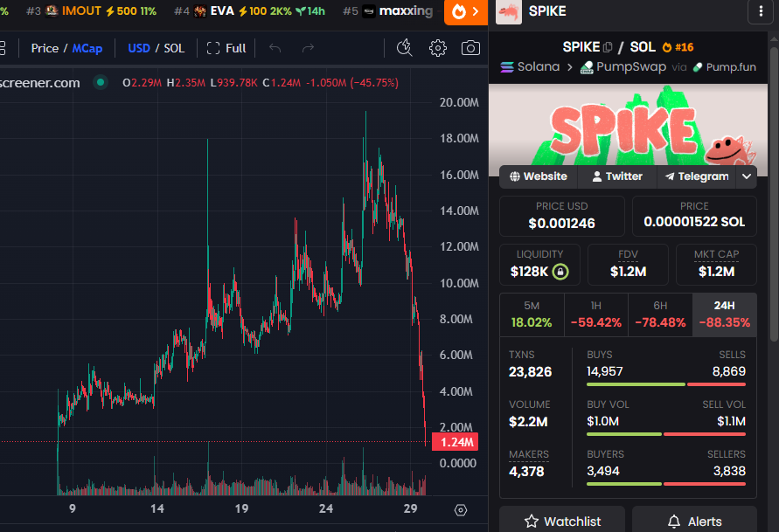The image size is (779, 532).
Task: Add SPIKE to Watchlist
Action: coord(562,522)
